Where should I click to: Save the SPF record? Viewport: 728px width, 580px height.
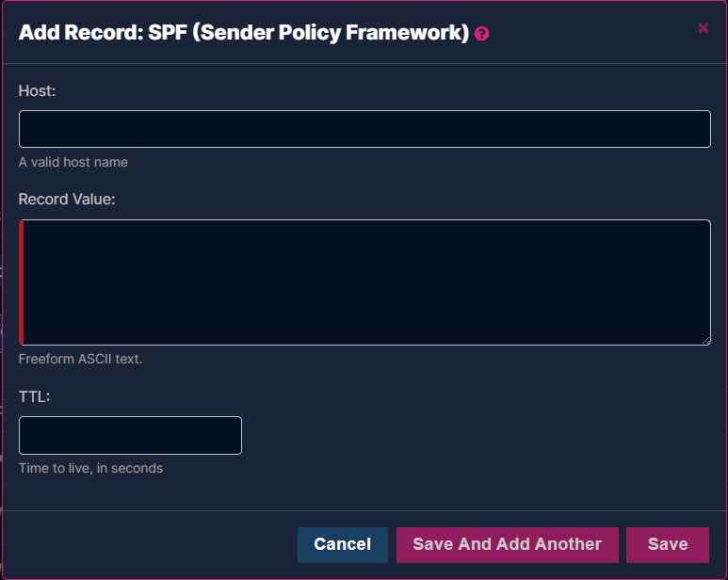pyautogui.click(x=667, y=545)
